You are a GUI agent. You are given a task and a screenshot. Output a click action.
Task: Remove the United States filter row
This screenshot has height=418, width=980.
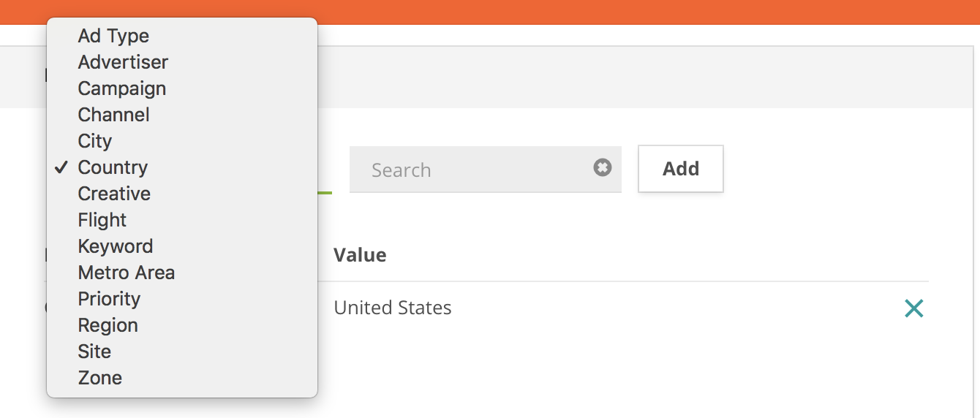(913, 308)
